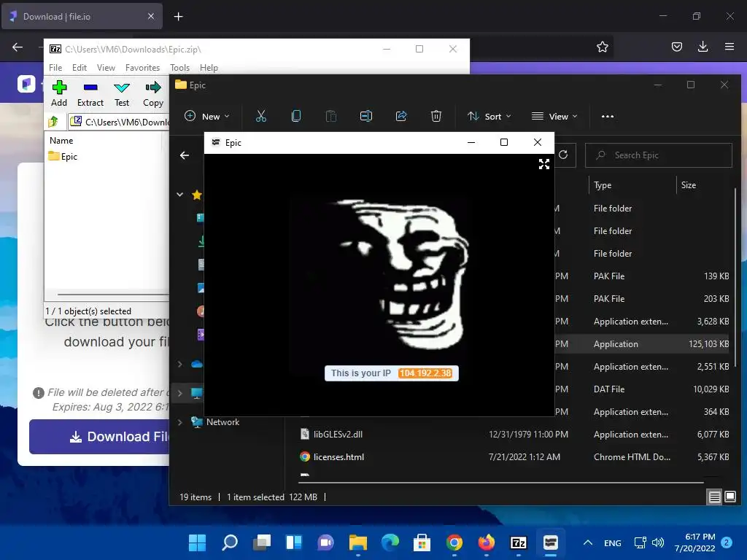Select Network in the navigation pane
The height and width of the screenshot is (560, 747).
tap(222, 422)
